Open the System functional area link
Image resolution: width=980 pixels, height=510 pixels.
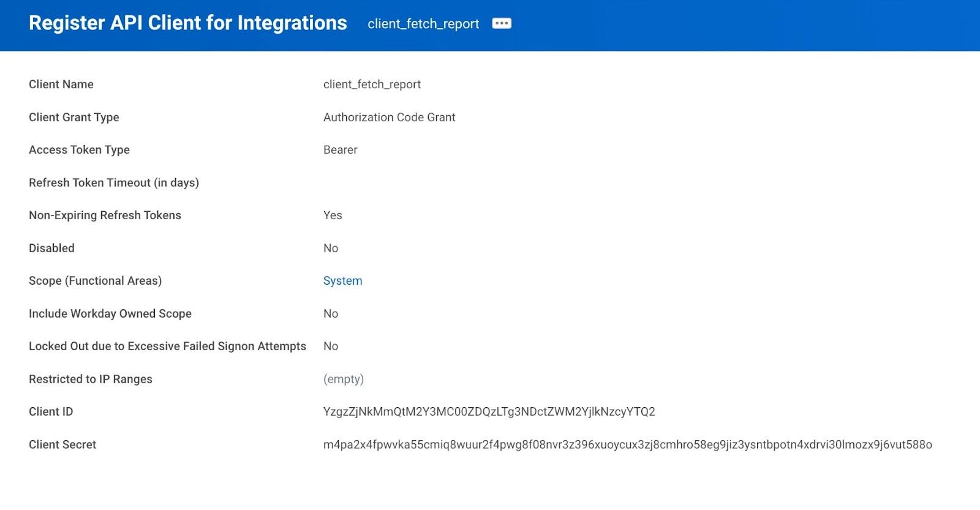click(342, 281)
